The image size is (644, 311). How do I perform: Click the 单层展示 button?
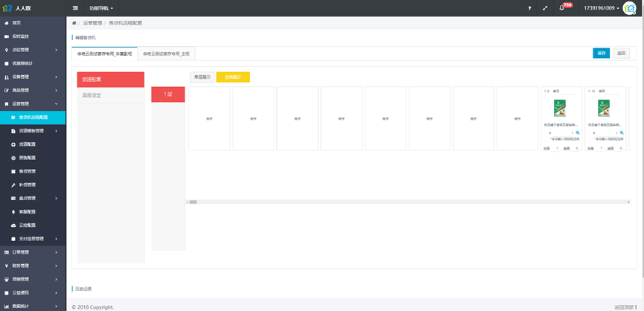click(x=202, y=77)
